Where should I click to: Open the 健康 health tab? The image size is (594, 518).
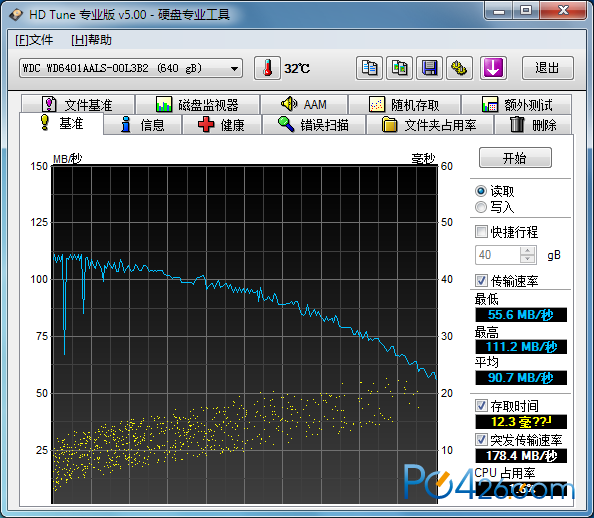(222, 125)
